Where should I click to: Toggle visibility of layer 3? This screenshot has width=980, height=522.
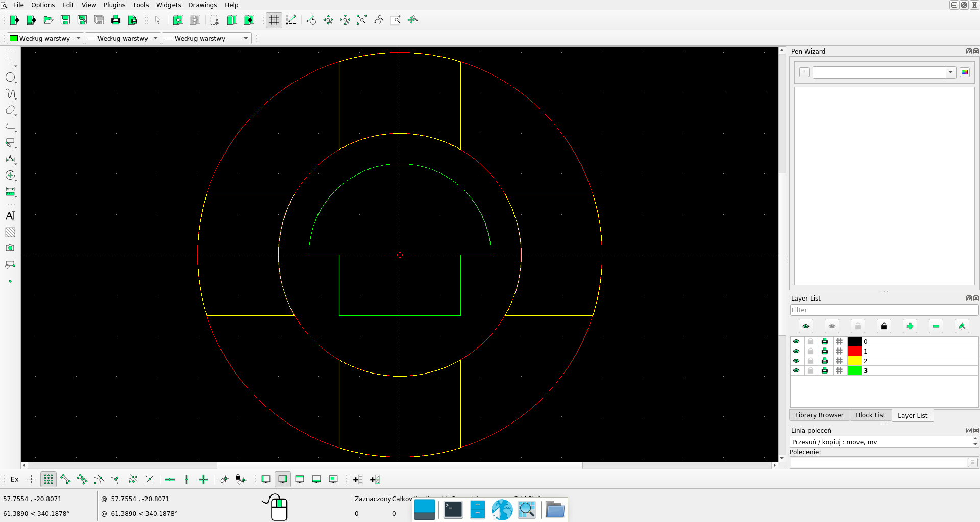pos(796,370)
